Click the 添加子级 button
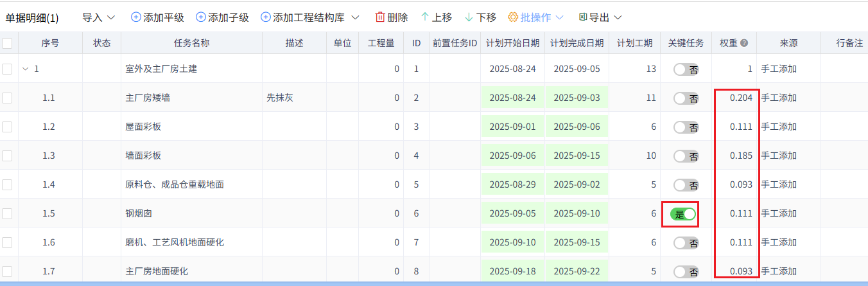This screenshot has height=286, width=868. click(222, 17)
